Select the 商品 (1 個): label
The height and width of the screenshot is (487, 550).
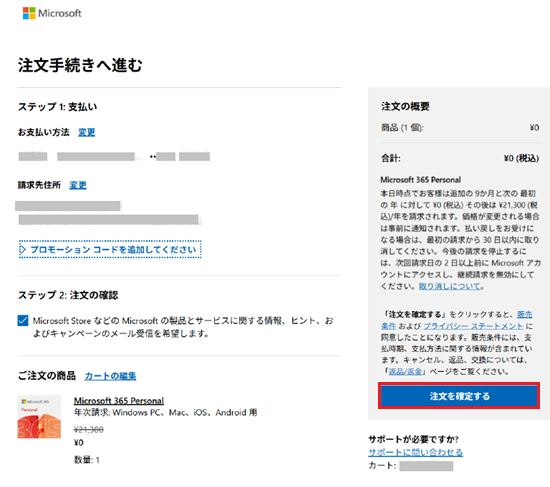click(x=402, y=128)
